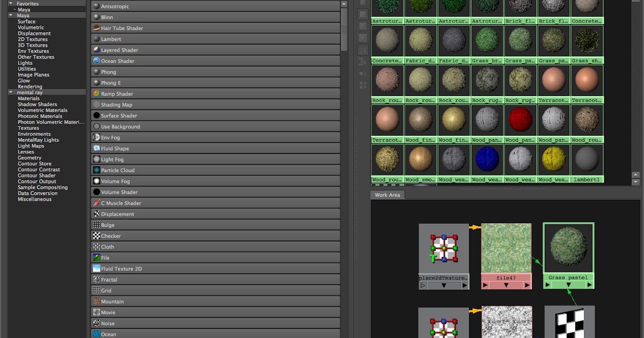Open the down-arrow on the place2dTexture node
The width and height of the screenshot is (644, 338).
coord(444,286)
